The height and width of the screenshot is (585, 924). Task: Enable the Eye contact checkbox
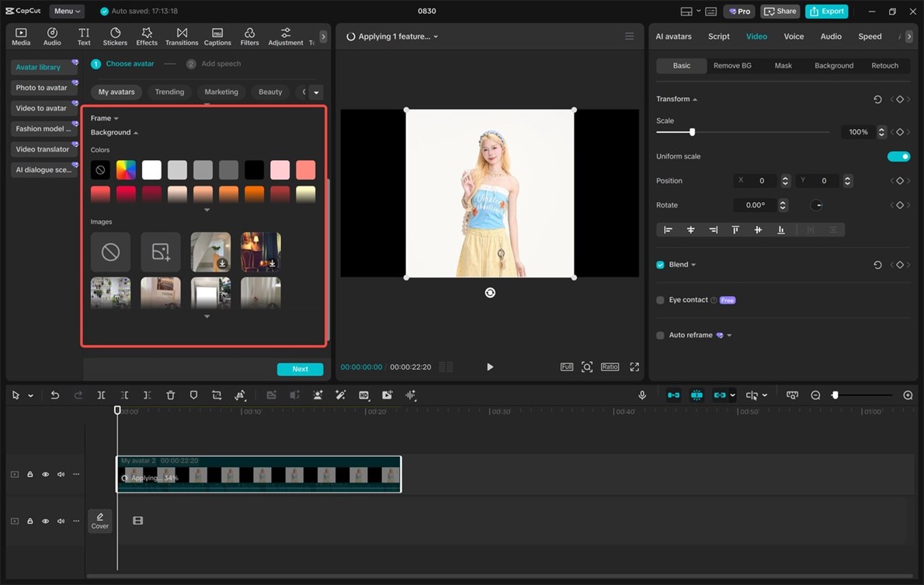click(x=660, y=300)
